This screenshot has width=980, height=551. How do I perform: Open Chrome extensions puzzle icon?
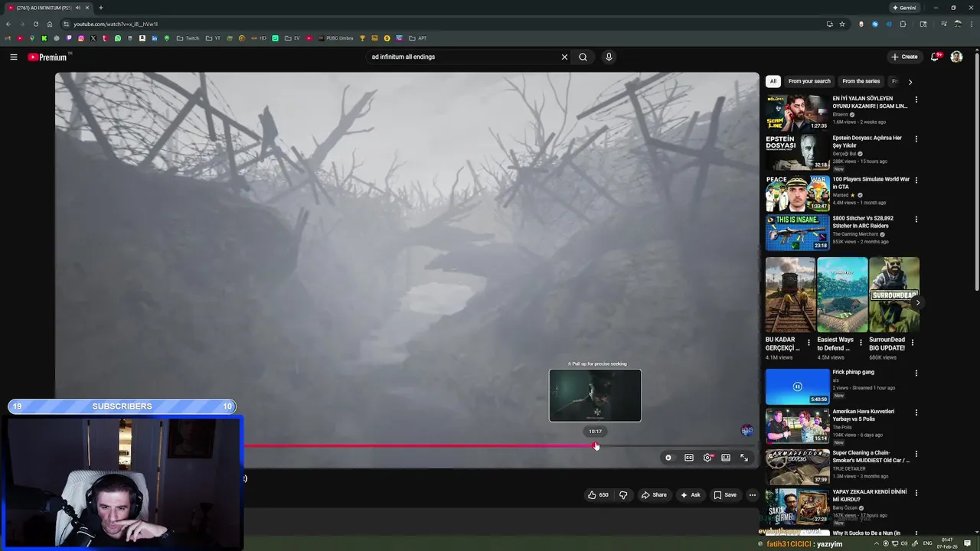tap(903, 24)
